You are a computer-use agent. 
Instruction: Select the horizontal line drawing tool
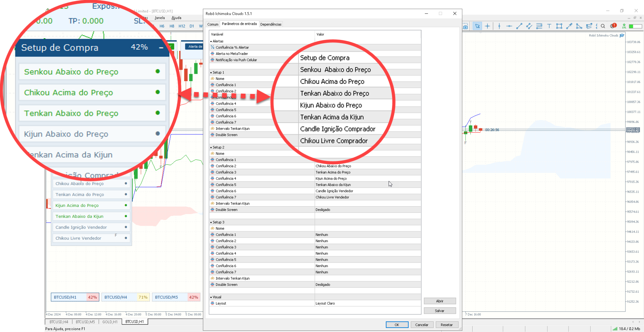[x=509, y=26]
